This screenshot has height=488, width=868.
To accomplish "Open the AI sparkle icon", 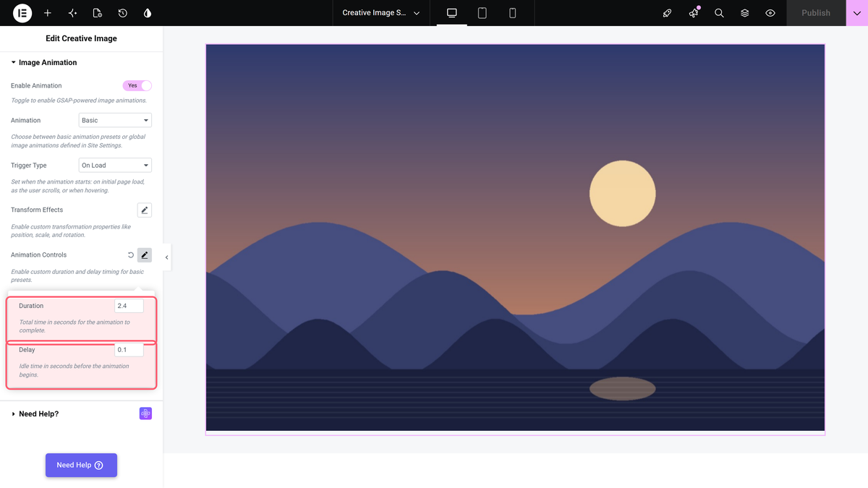I will point(72,13).
